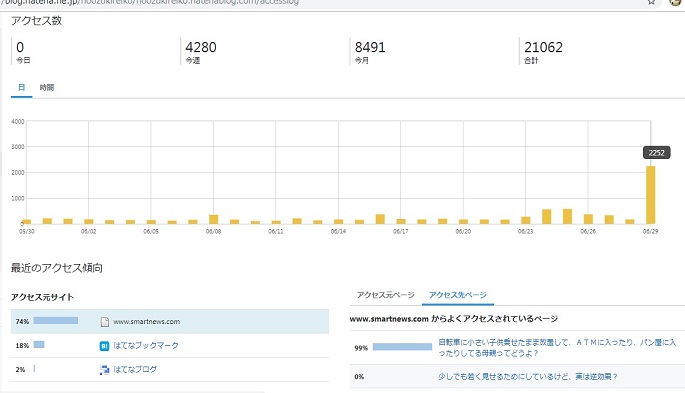Click the 0% percentage label

(x=359, y=376)
